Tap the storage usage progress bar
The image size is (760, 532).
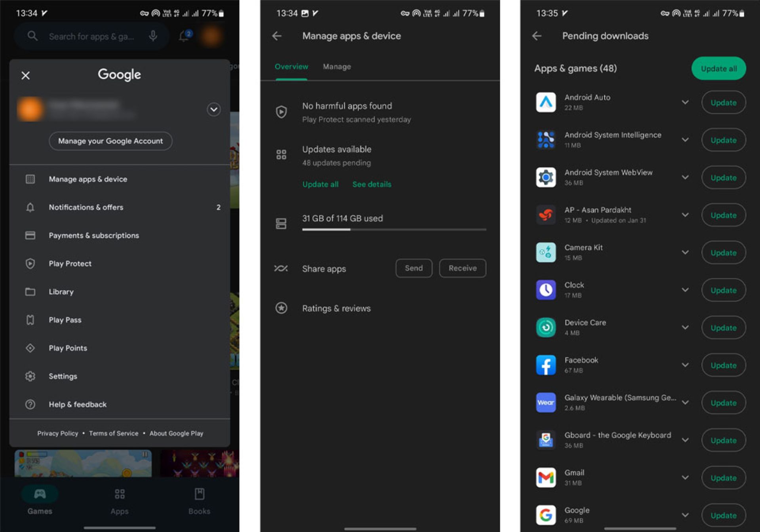click(x=394, y=230)
